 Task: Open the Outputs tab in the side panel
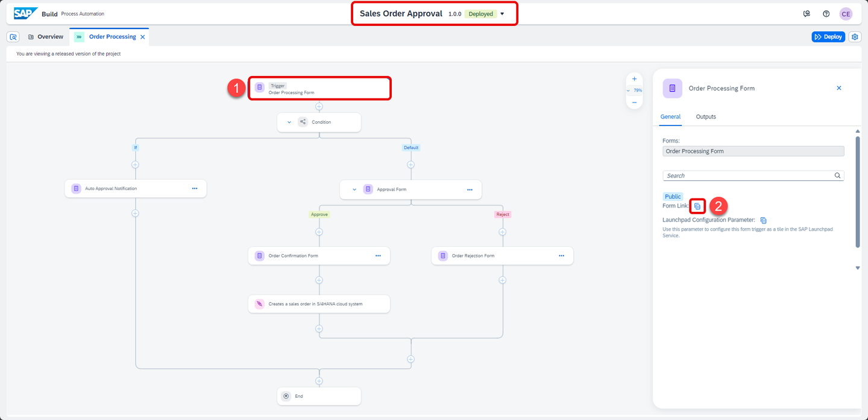[706, 116]
